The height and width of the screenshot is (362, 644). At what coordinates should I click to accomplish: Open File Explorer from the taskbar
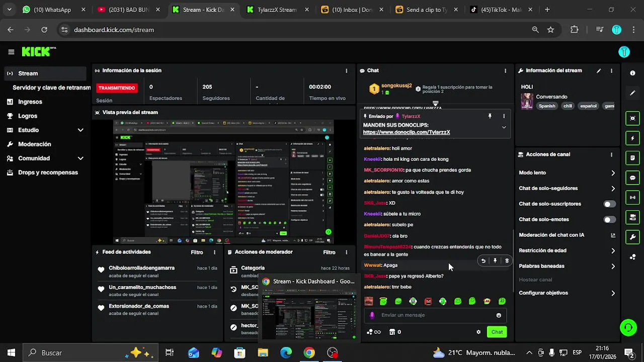[263, 353]
